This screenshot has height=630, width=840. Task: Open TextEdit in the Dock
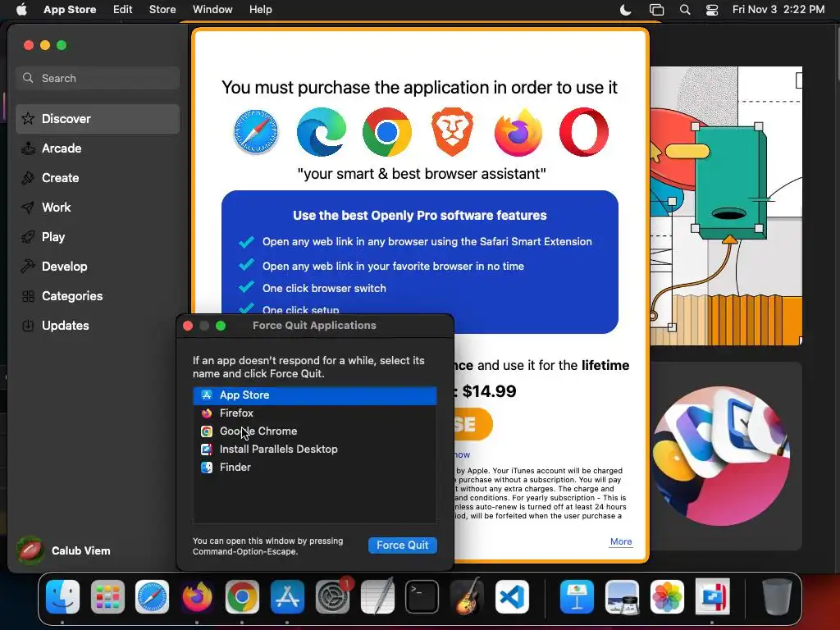tap(377, 596)
